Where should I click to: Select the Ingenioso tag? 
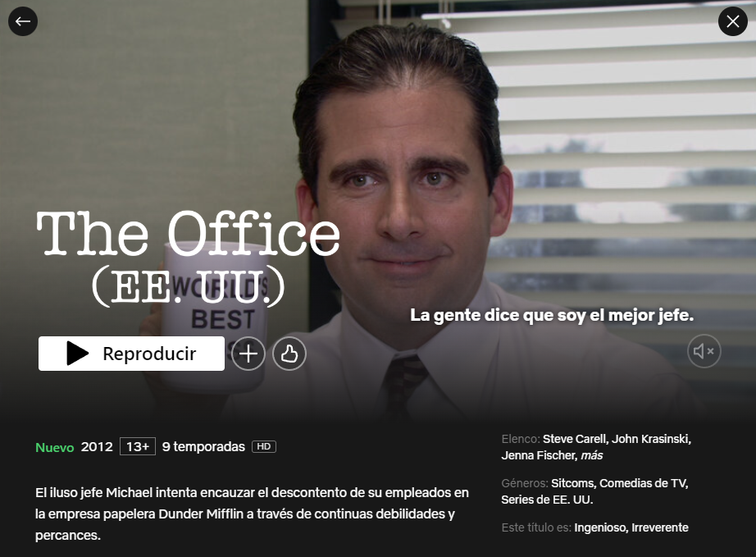coord(601,527)
